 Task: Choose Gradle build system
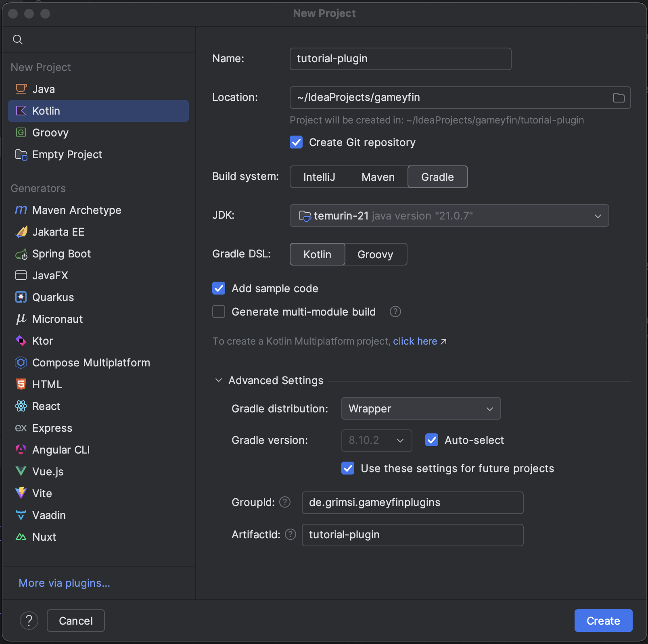point(438,177)
